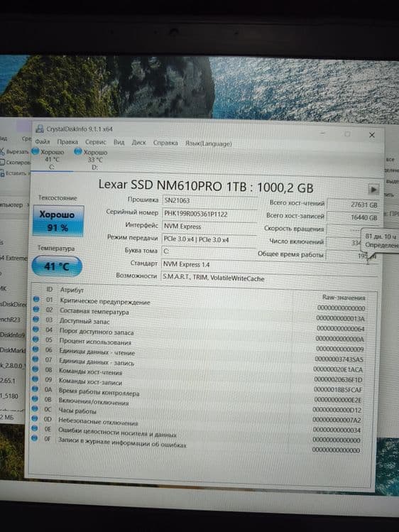Click the Число включений power count value

point(343,243)
